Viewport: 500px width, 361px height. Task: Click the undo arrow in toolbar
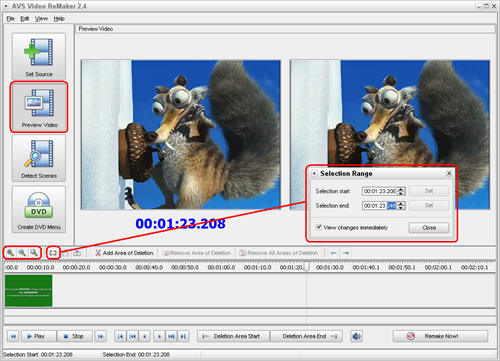[x=333, y=253]
